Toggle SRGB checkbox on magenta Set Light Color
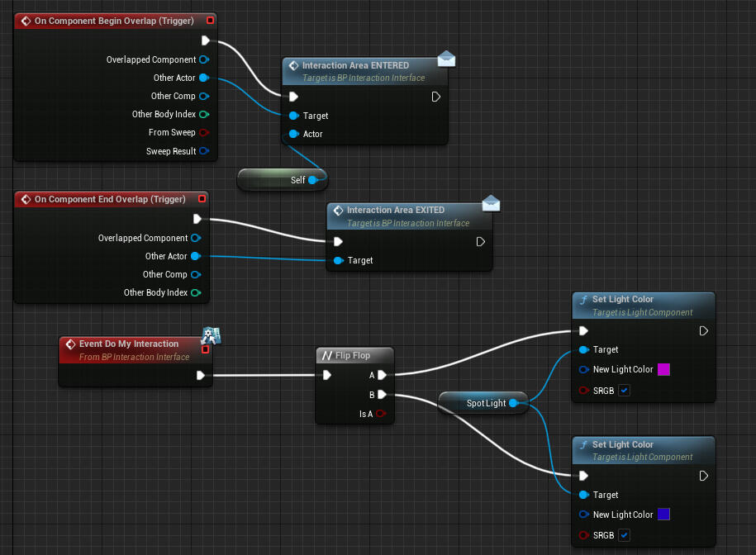The width and height of the screenshot is (756, 555). (624, 390)
